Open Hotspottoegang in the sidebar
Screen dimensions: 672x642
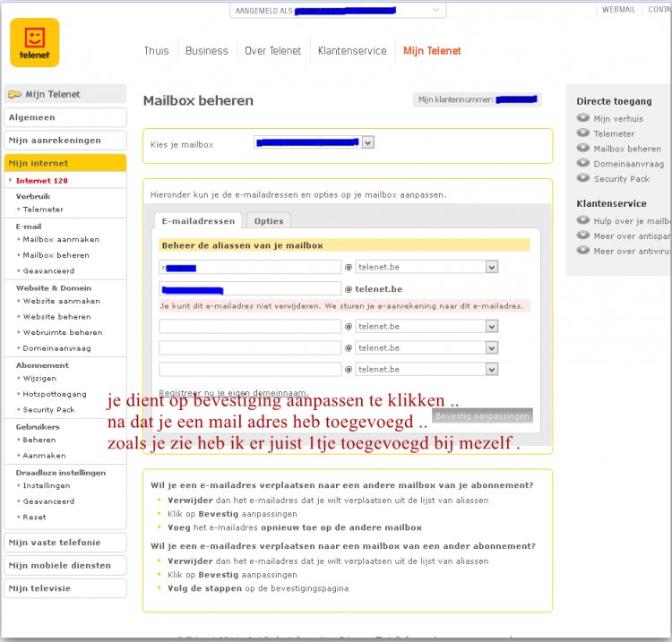tap(55, 394)
